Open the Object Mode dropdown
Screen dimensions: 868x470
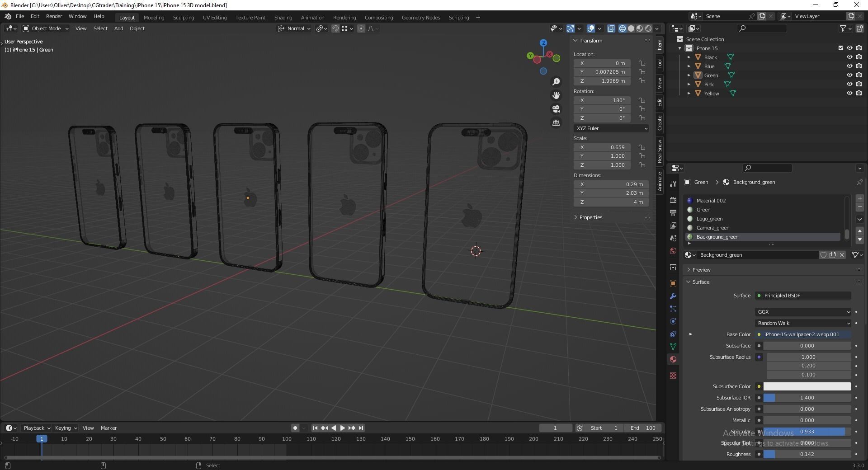tap(46, 28)
